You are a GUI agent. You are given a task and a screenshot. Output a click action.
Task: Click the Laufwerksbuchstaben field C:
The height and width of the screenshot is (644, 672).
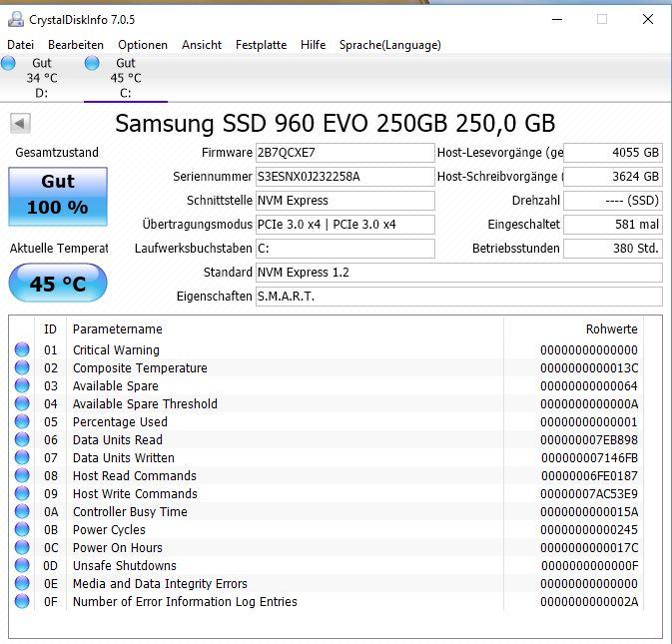pos(345,249)
